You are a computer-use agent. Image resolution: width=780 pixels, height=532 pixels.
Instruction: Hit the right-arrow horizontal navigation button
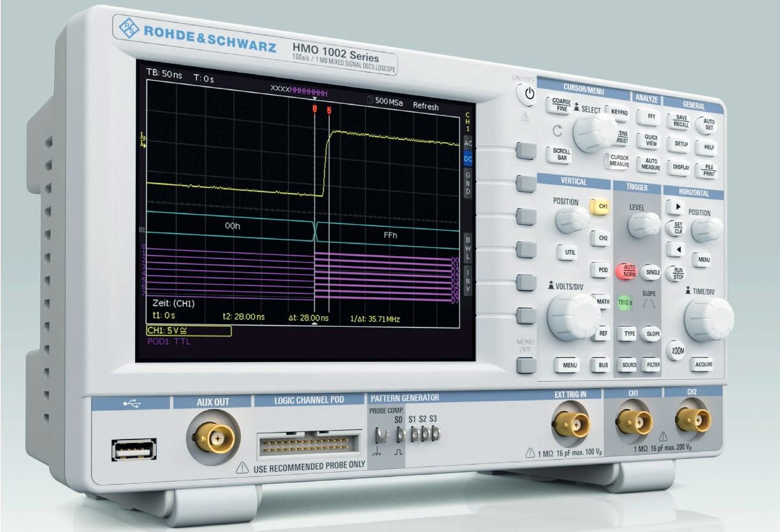coord(675,207)
